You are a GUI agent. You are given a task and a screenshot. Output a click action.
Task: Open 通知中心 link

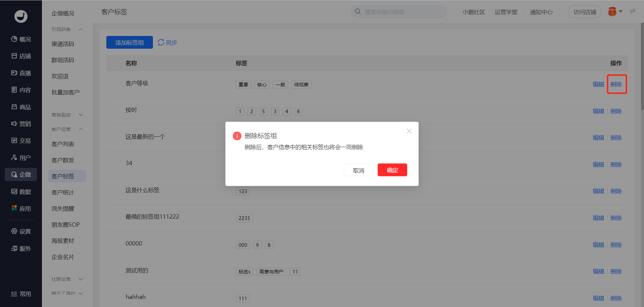pos(541,12)
